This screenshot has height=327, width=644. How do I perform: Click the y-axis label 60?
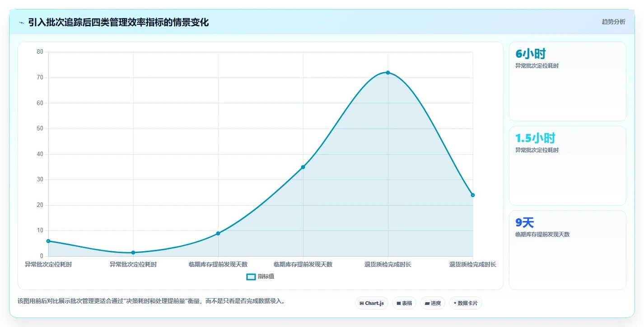[x=40, y=103]
